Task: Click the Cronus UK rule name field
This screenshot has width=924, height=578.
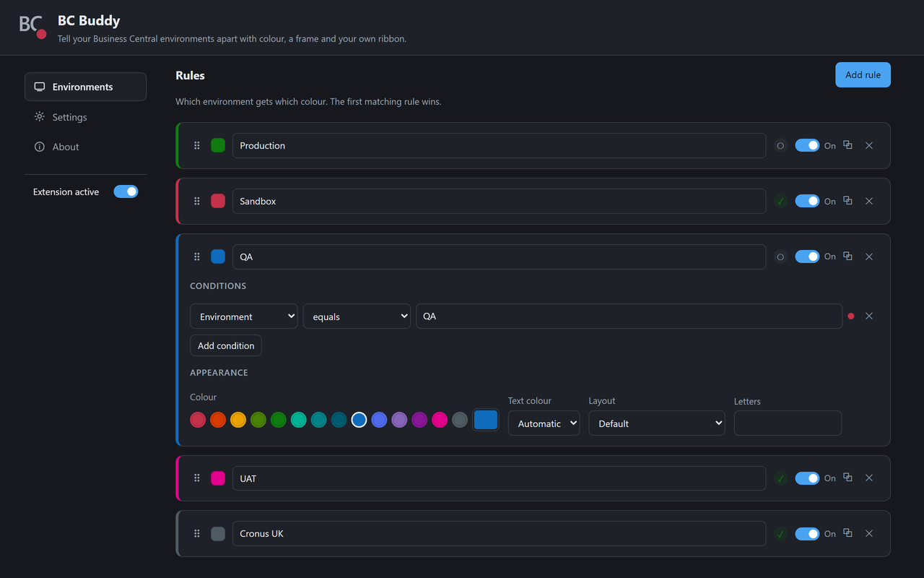Action: click(x=499, y=533)
